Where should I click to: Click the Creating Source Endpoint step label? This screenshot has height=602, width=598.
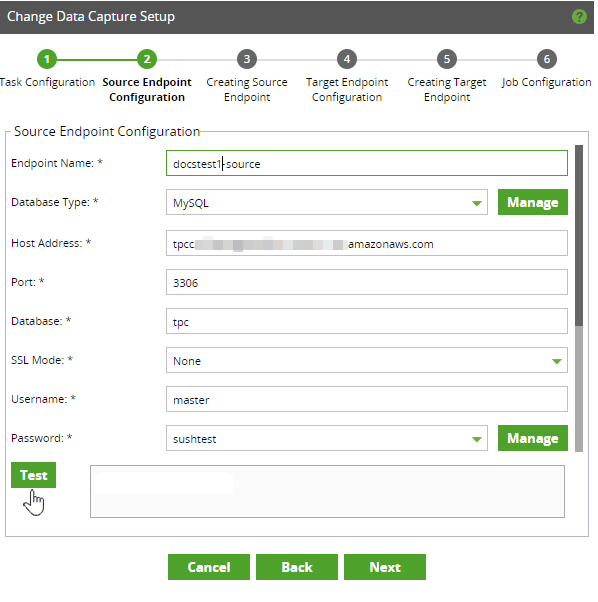247,89
